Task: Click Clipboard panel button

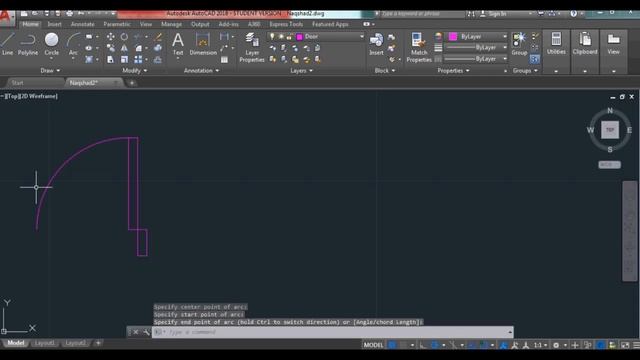Action: tap(584, 44)
